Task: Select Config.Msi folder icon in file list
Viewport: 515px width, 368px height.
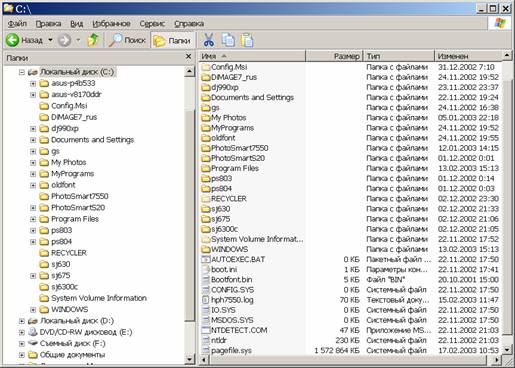Action: [x=205, y=67]
